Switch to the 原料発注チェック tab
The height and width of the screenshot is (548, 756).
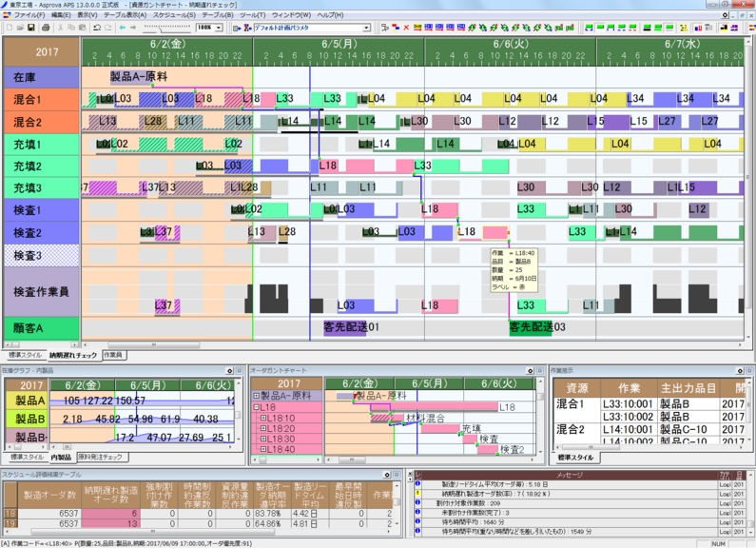click(x=102, y=458)
